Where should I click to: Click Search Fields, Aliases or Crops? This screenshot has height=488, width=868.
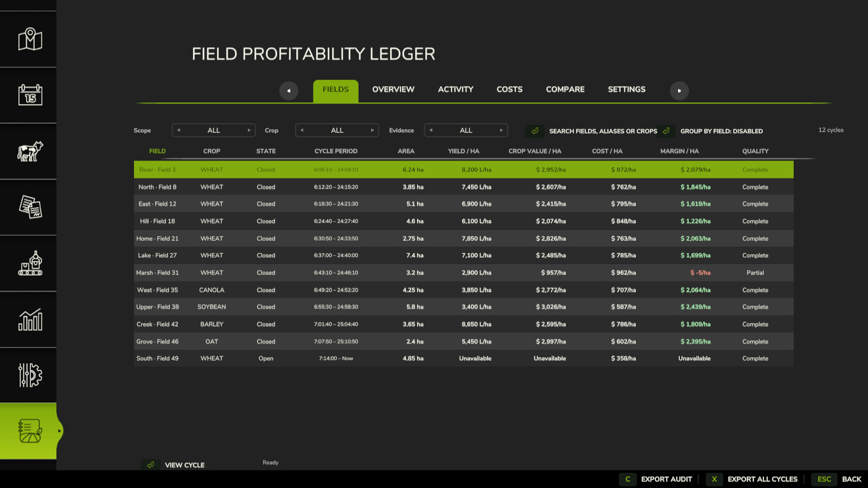click(603, 131)
